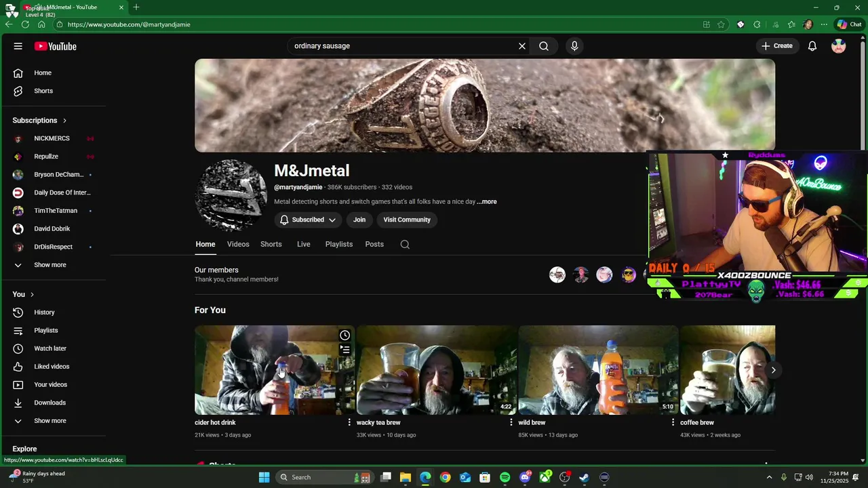Go back using the browser back arrow

(9, 24)
